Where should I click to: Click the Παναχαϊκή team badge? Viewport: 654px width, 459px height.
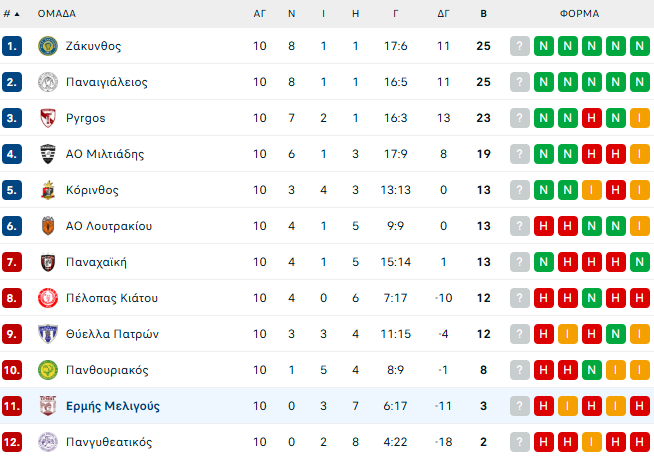point(47,262)
